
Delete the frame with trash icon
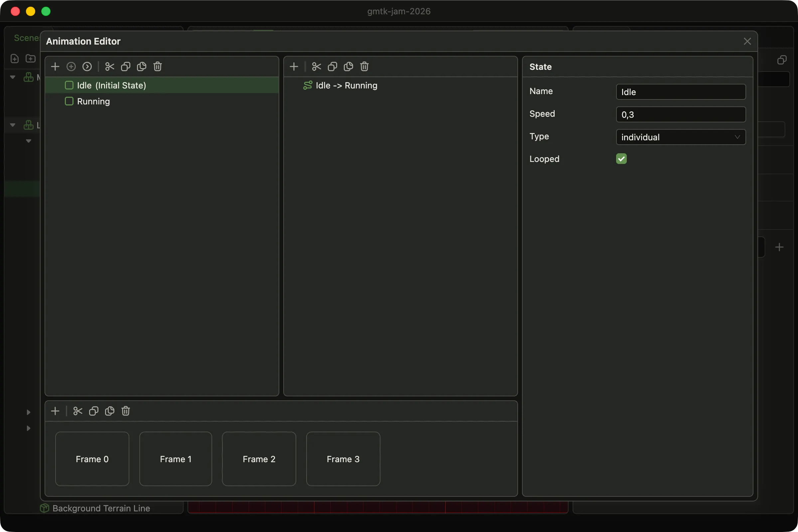point(126,411)
